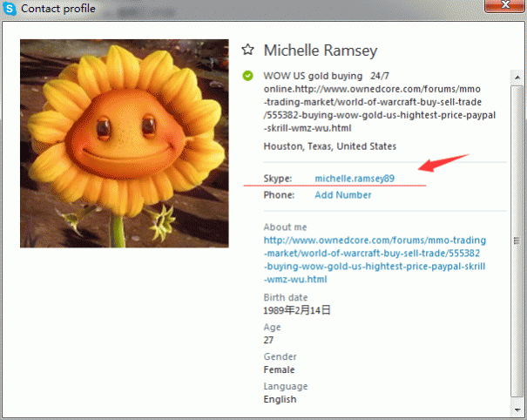
Task: Click the Age value 27
Action: click(268, 340)
